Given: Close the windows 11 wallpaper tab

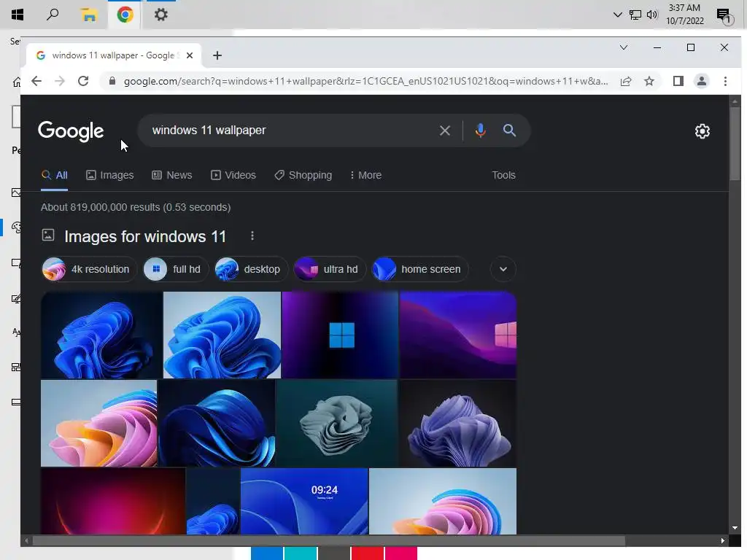Looking at the screenshot, I should click(190, 55).
